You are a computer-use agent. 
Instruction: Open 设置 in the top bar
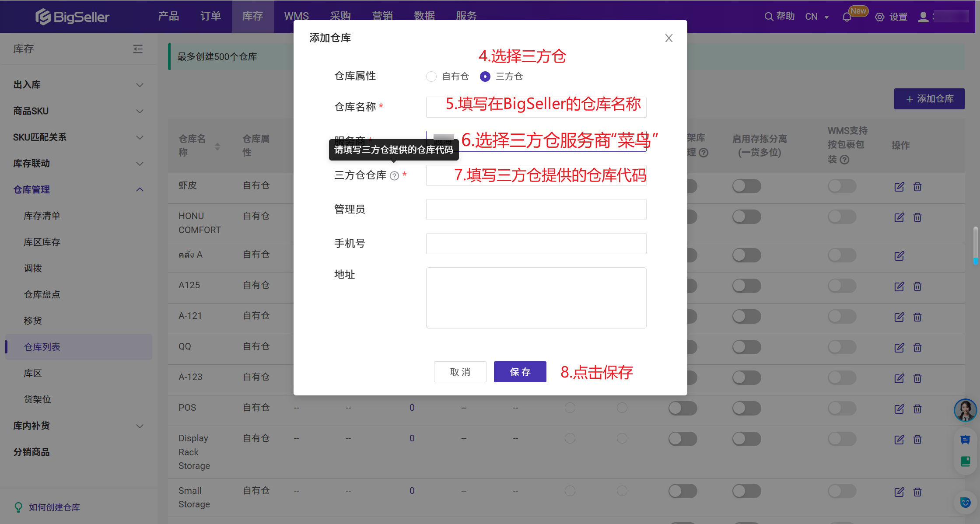pos(899,17)
